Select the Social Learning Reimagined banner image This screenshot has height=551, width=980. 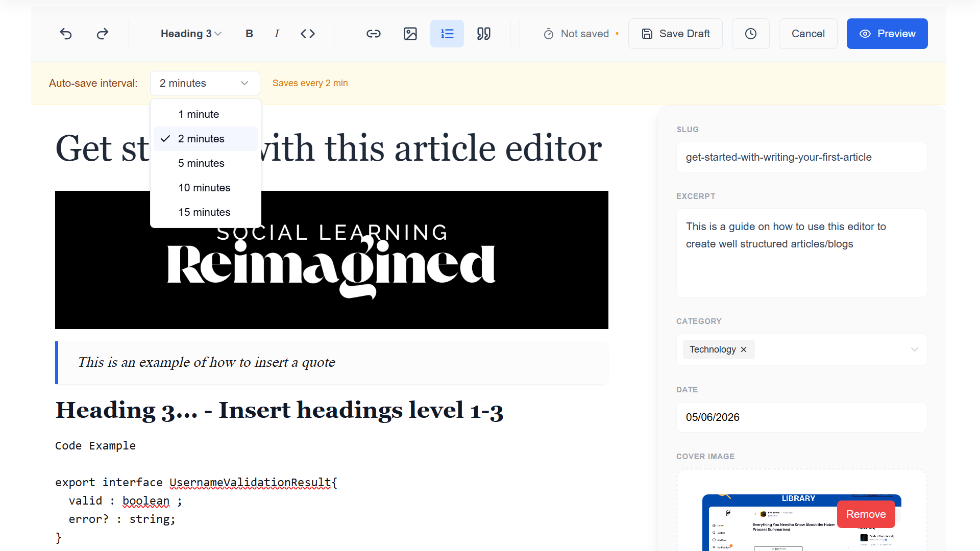click(332, 260)
